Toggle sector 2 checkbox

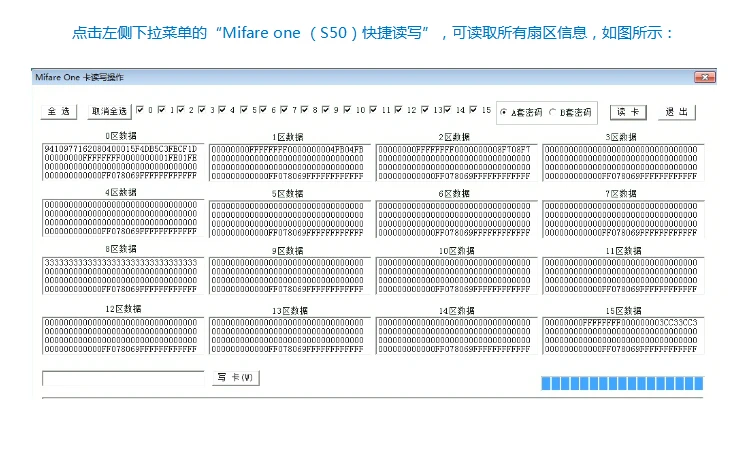[180, 110]
